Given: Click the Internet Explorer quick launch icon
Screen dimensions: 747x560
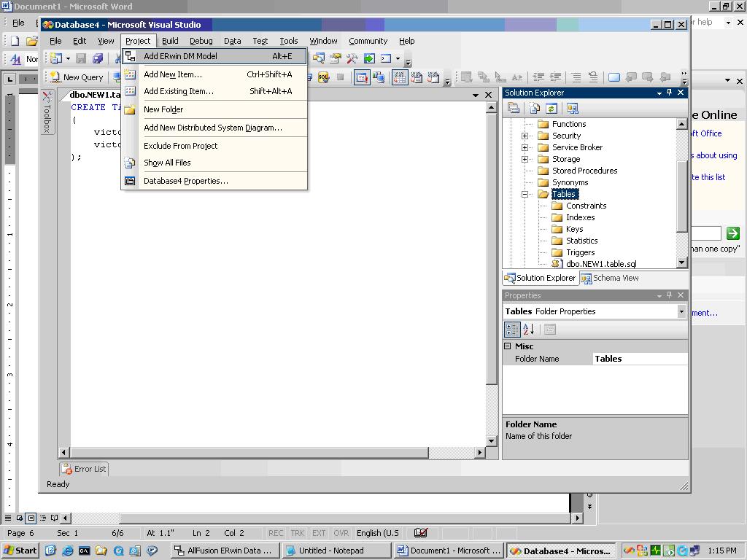Looking at the screenshot, I should click(68, 551).
